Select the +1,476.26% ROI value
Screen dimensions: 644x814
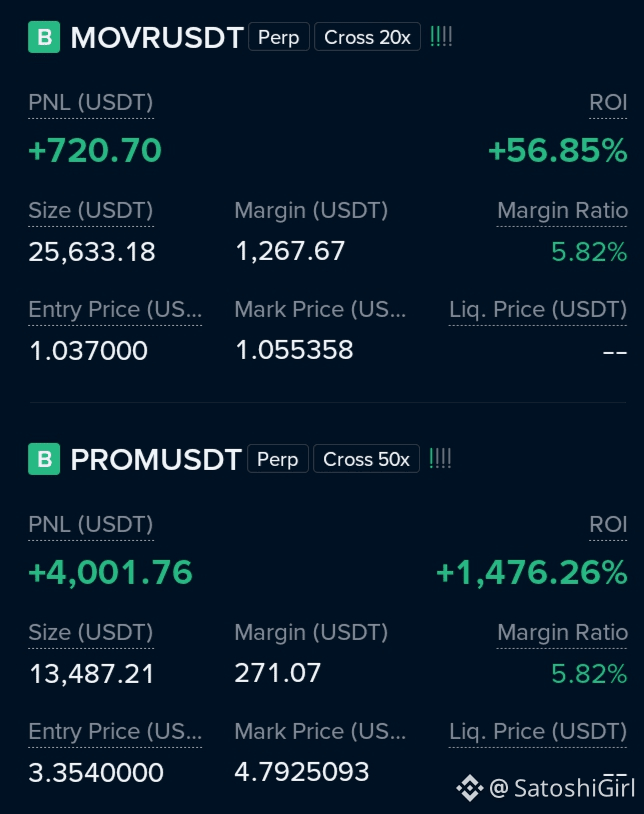(x=532, y=573)
